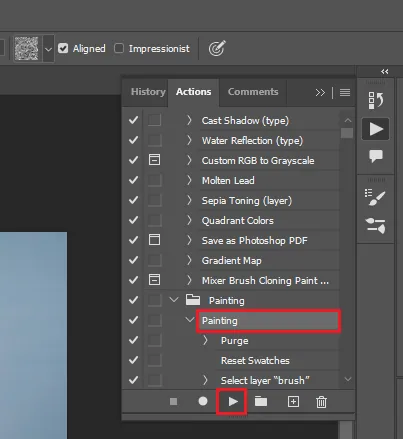Screen dimensions: 403x439
Task: Delete the selected action with trash icon
Action: click(x=321, y=402)
